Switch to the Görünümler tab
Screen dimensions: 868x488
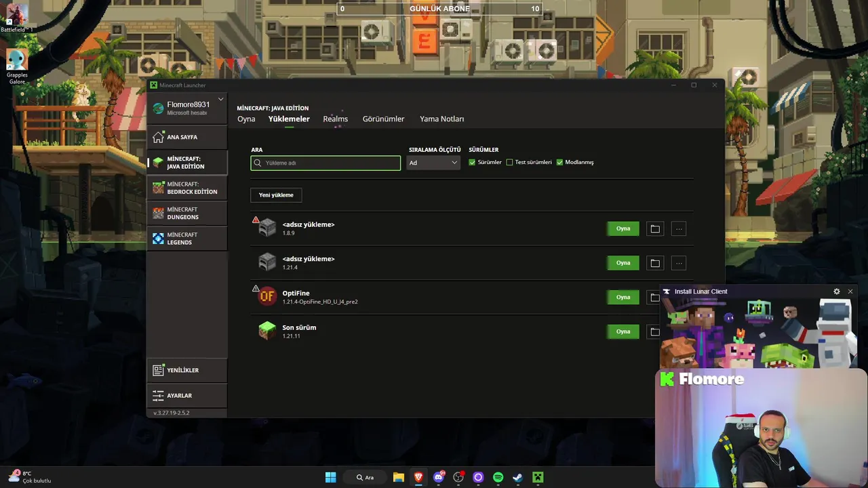tap(383, 119)
